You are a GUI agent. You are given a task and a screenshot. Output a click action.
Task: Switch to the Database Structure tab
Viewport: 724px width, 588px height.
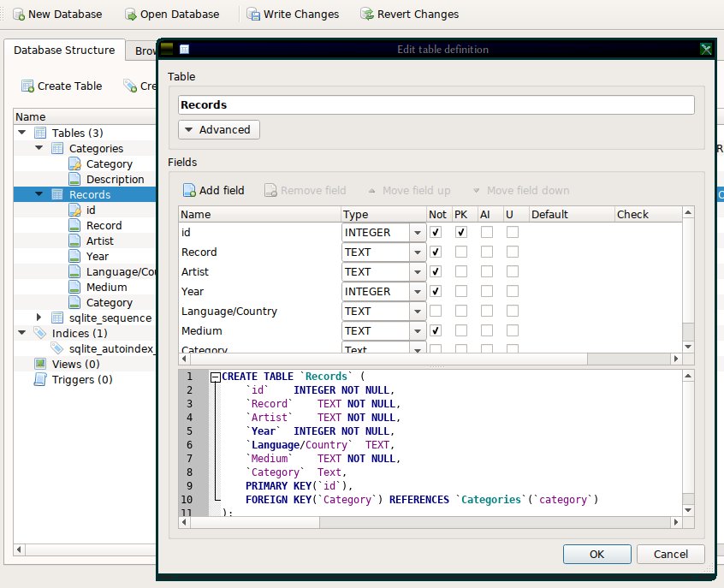point(64,50)
